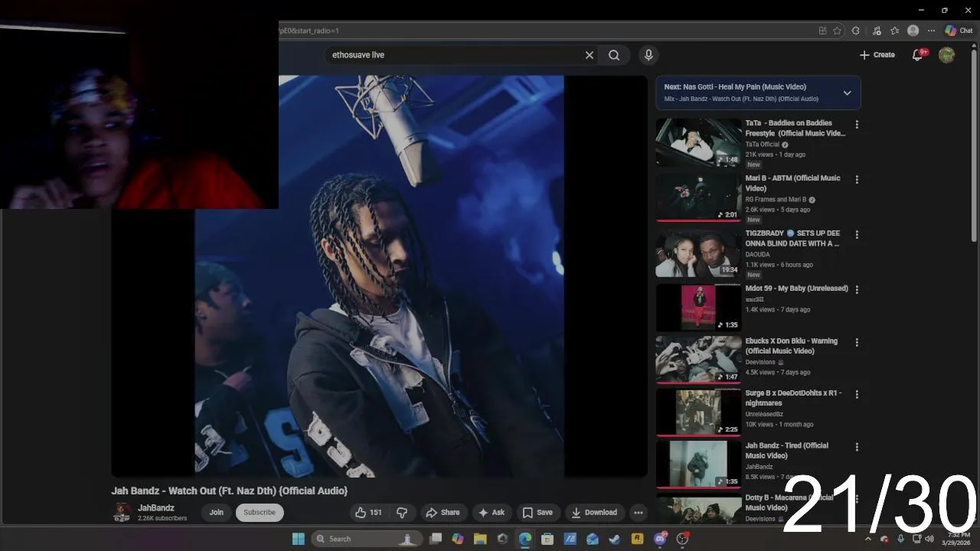Open JahBandz channel name link
This screenshot has height=551, width=980.
(156, 508)
